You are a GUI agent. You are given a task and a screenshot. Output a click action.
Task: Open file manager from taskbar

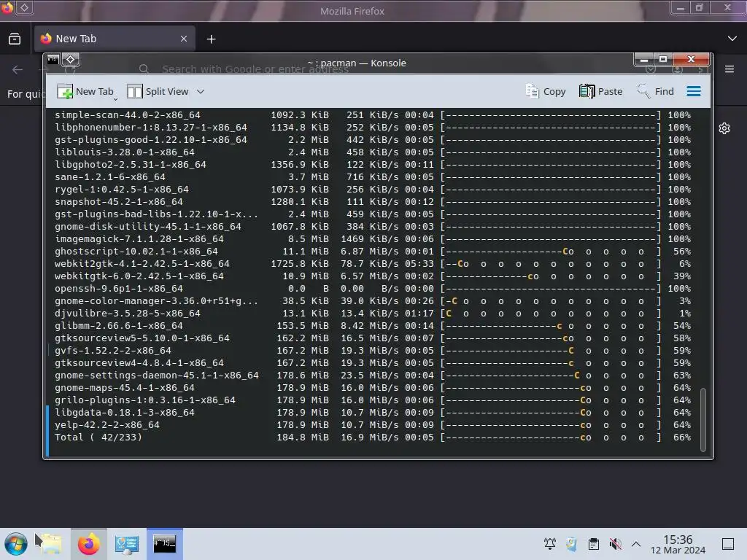[51, 544]
